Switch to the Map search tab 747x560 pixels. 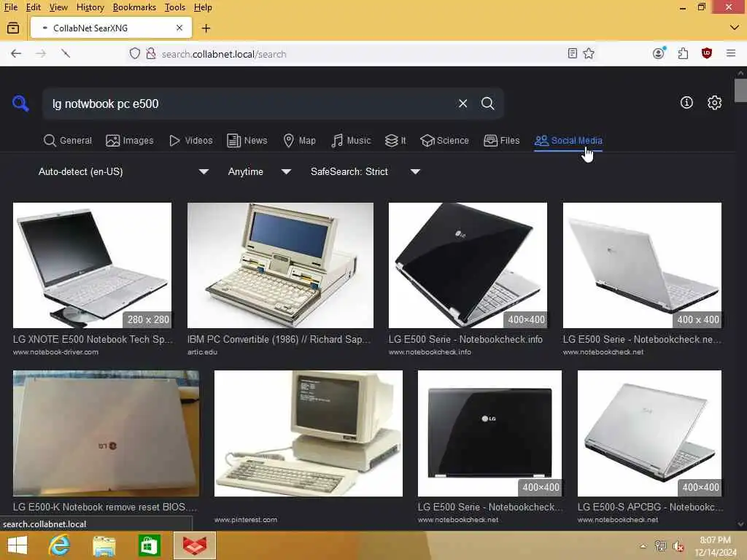point(300,141)
